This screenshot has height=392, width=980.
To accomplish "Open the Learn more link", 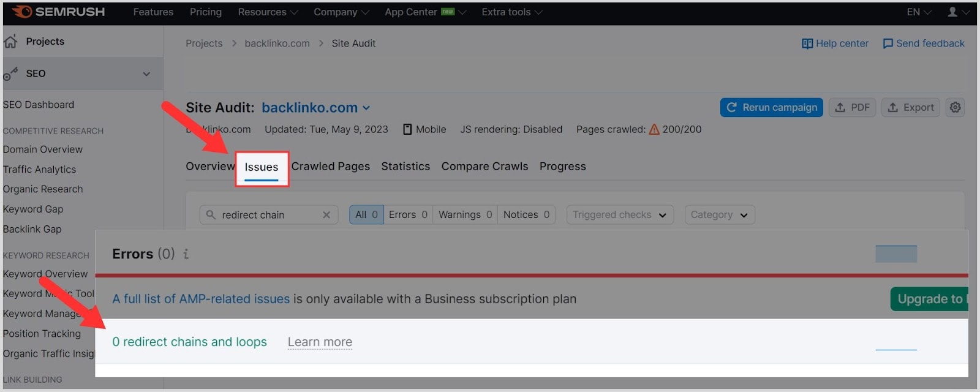I will [320, 342].
